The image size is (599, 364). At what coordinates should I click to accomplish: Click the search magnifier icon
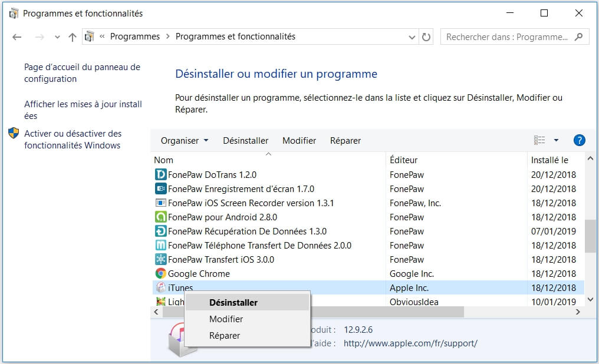pyautogui.click(x=579, y=37)
